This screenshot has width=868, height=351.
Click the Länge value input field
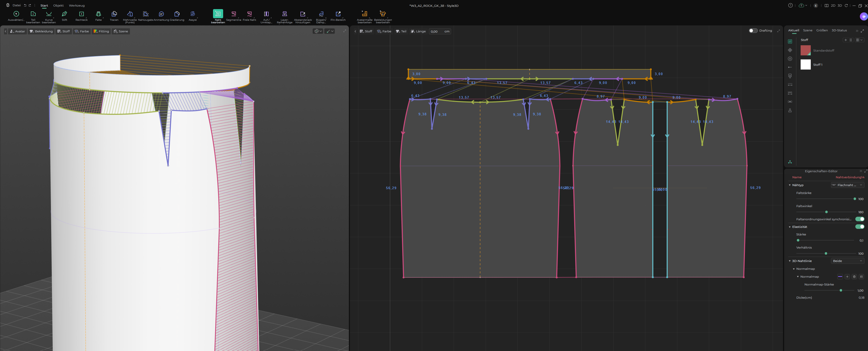440,31
